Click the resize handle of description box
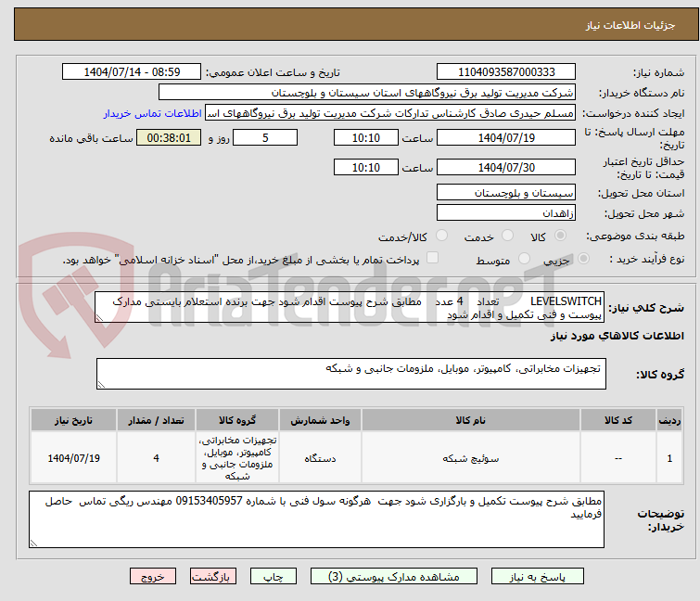The image size is (700, 601). click(x=99, y=318)
